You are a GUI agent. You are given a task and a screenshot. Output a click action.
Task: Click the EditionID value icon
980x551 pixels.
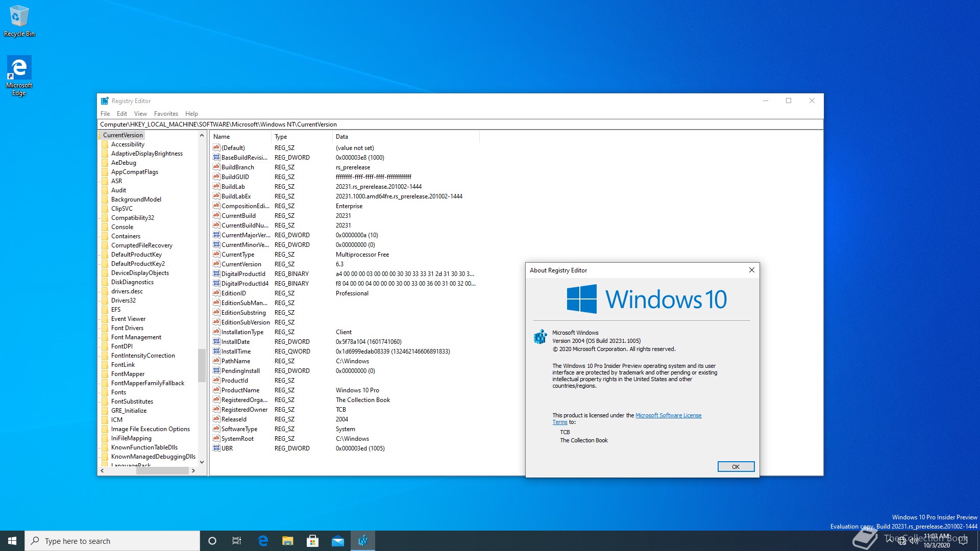[x=216, y=293]
